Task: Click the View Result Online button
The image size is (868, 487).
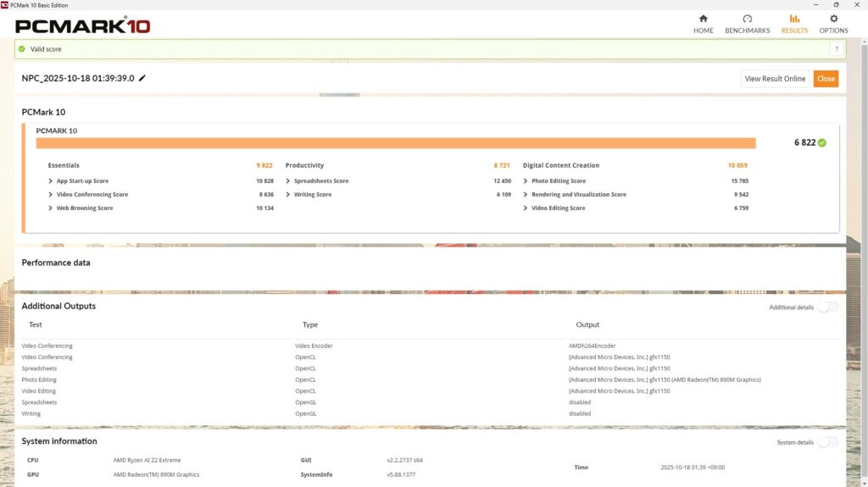Action: [775, 79]
